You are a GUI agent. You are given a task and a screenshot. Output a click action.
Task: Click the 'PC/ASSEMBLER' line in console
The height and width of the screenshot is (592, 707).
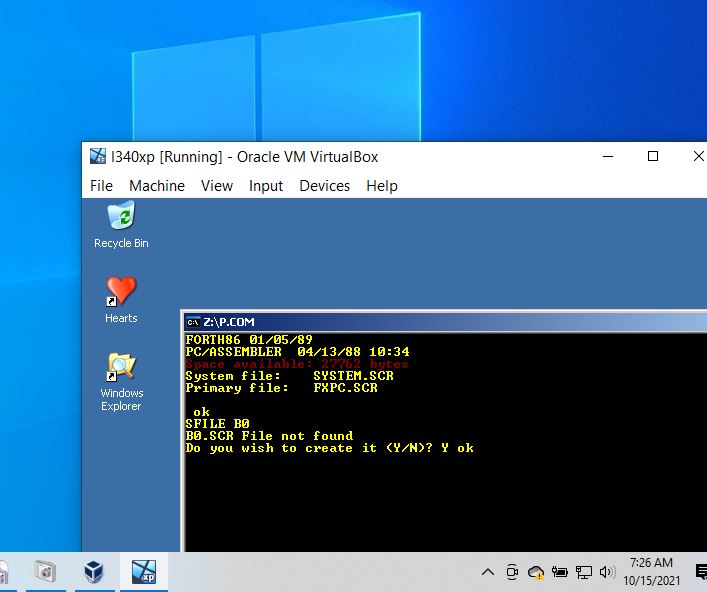(298, 352)
